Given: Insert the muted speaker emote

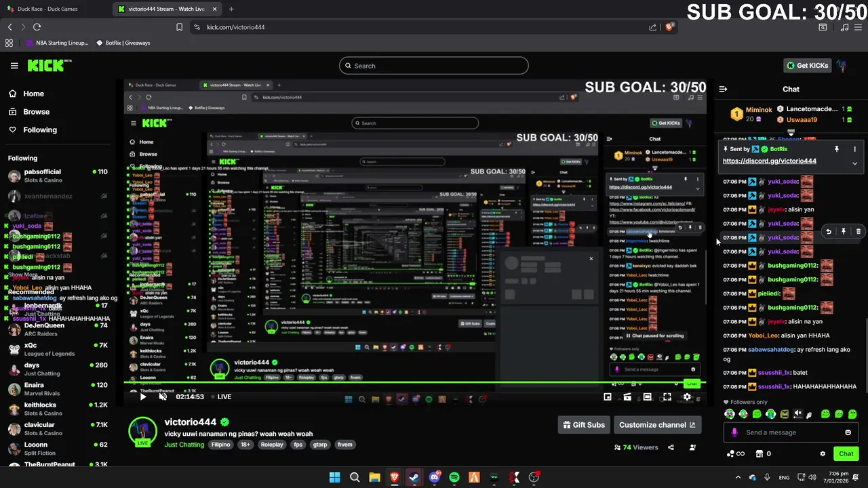Looking at the screenshot, I should (x=797, y=414).
